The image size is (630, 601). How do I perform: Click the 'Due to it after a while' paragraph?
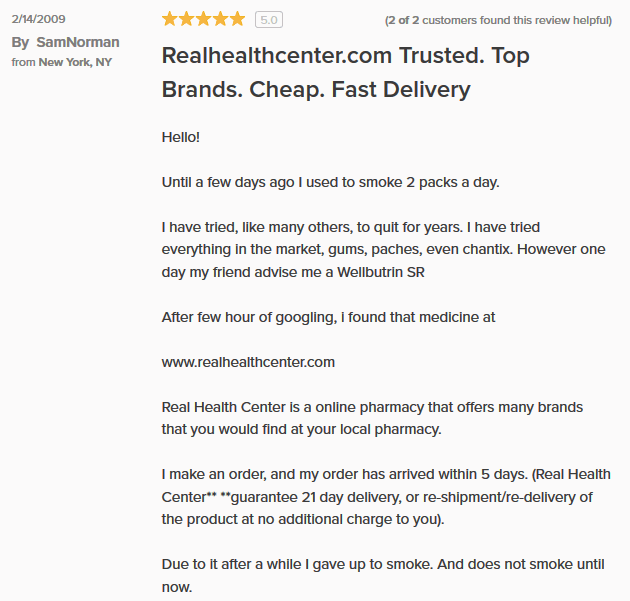[383, 575]
